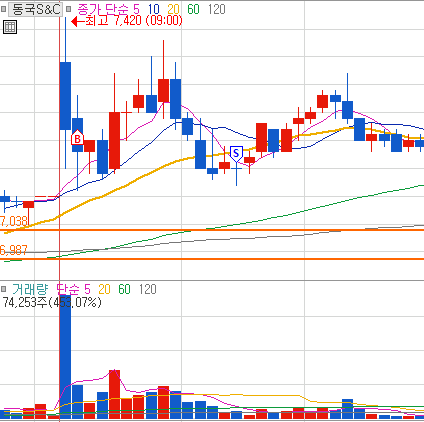Screen dimensions: 424x422
Task: Click the red B buy marker
Action: pos(77,138)
